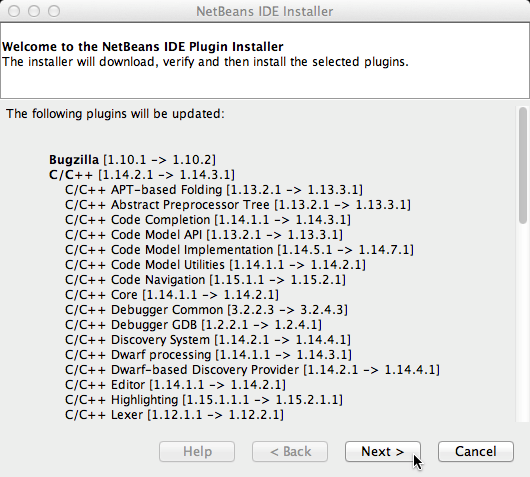Cancel the plugin installer
This screenshot has width=530, height=477.
tap(476, 451)
